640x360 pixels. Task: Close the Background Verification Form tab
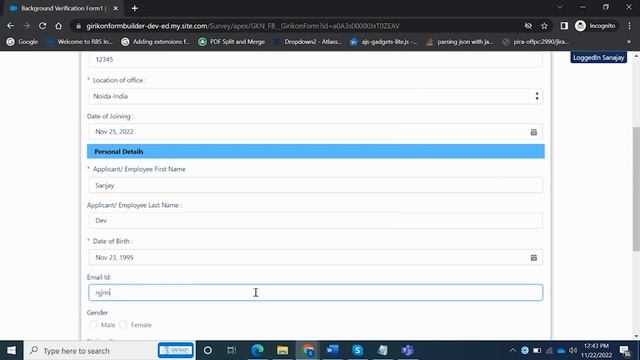click(116, 8)
